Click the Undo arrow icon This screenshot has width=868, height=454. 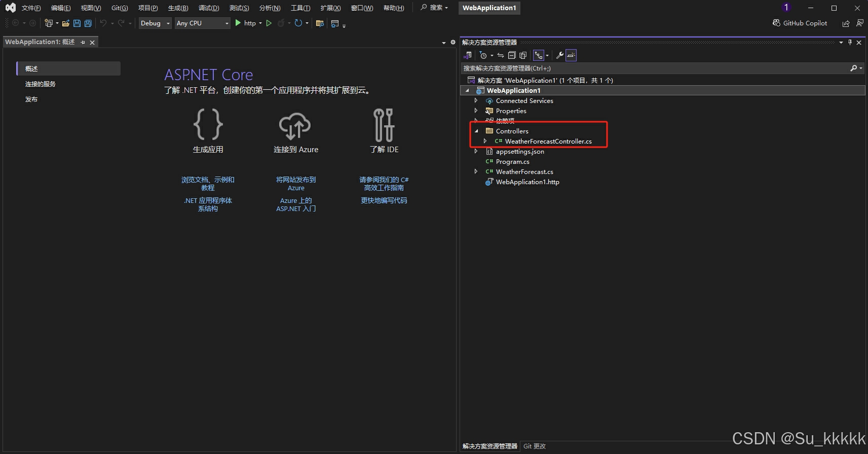click(x=103, y=23)
